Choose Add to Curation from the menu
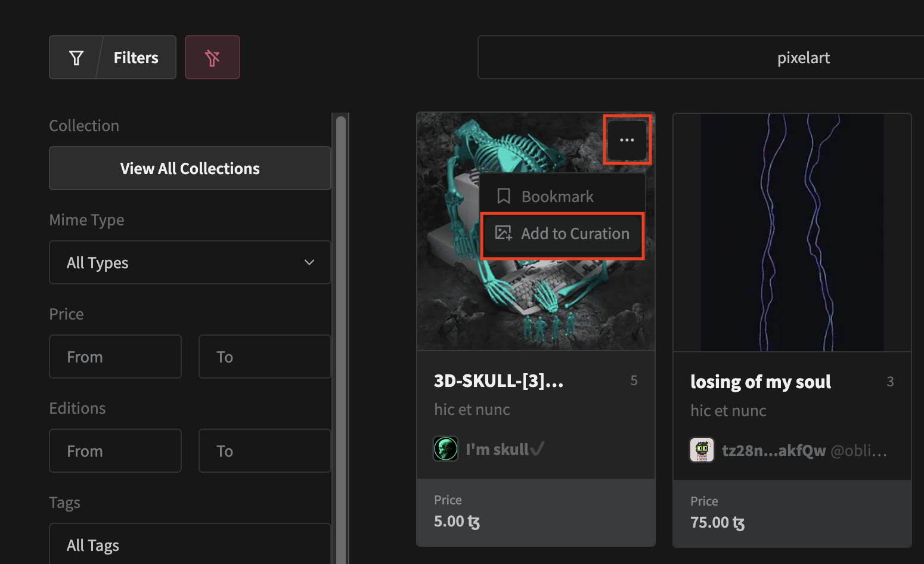Image resolution: width=924 pixels, height=564 pixels. tap(575, 233)
